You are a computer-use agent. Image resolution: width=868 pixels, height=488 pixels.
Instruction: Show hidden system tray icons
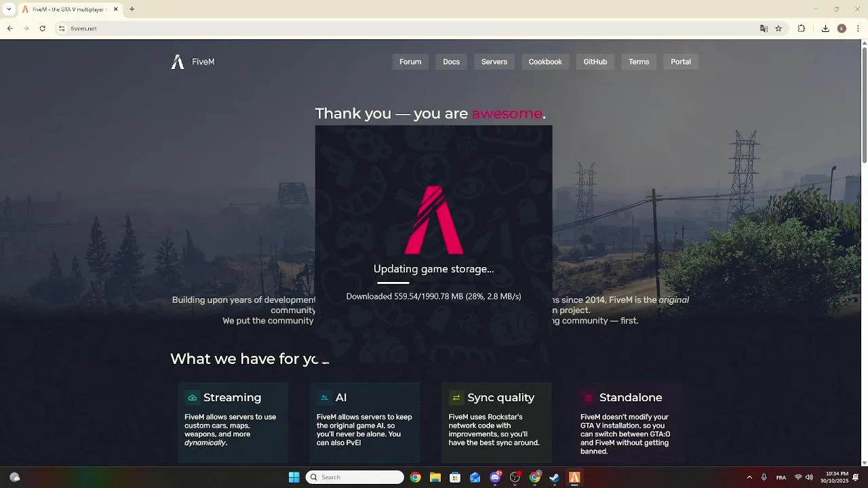pyautogui.click(x=749, y=477)
